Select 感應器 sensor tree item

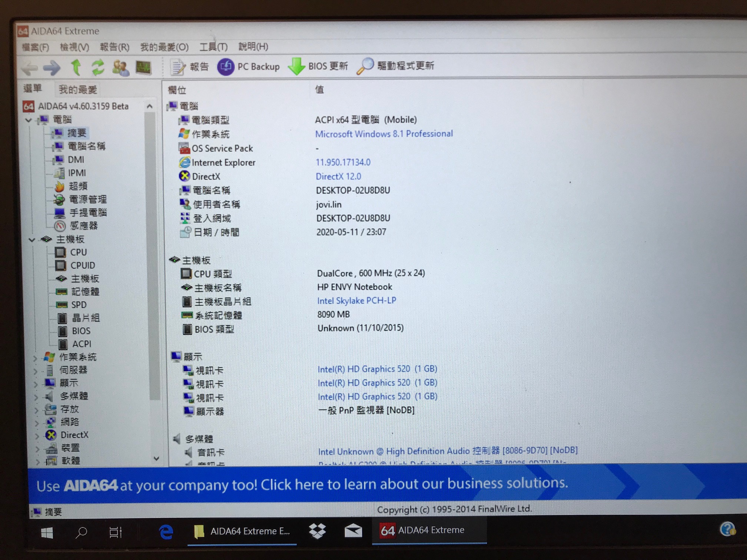pyautogui.click(x=76, y=226)
